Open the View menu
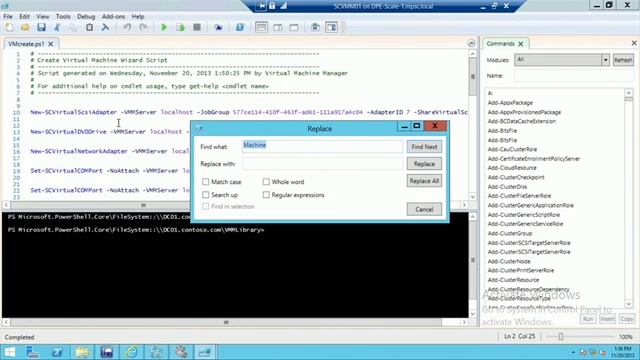 point(42,16)
